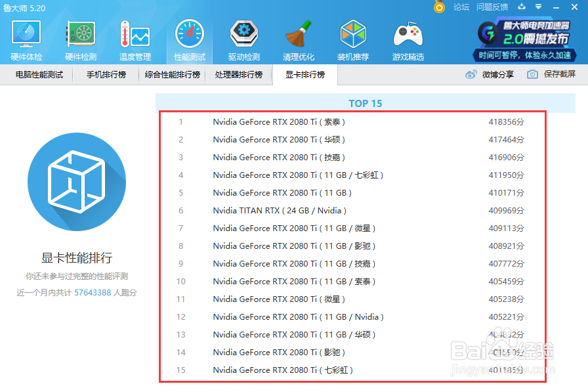
Task: Open 问题反馈 feedback link
Action: click(492, 7)
